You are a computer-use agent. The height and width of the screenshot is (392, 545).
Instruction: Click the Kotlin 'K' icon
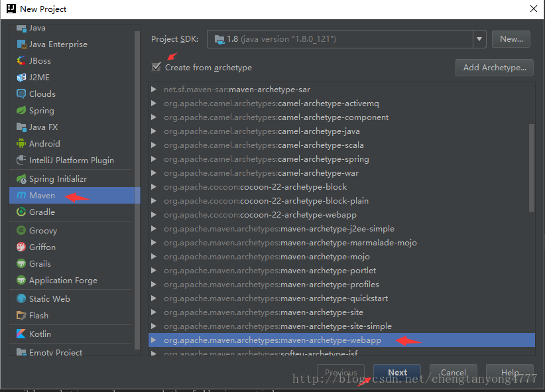(21, 334)
